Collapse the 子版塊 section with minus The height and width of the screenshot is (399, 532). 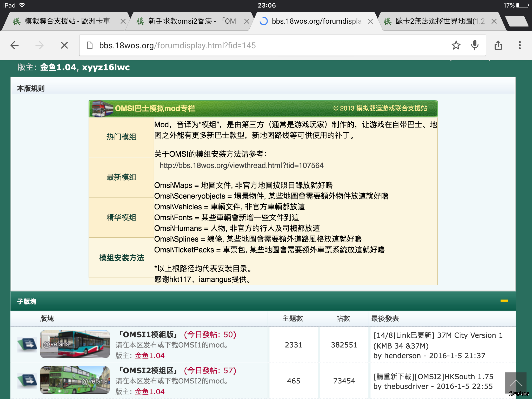point(504,301)
